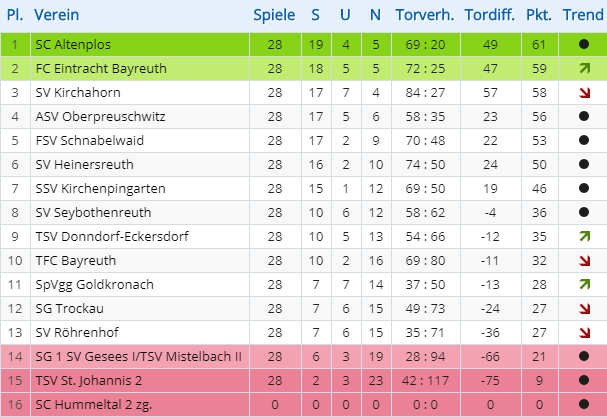Select the SG 1 SV Gesees I/TSV Mistelbach II team
The width and height of the screenshot is (607, 417).
point(138,357)
